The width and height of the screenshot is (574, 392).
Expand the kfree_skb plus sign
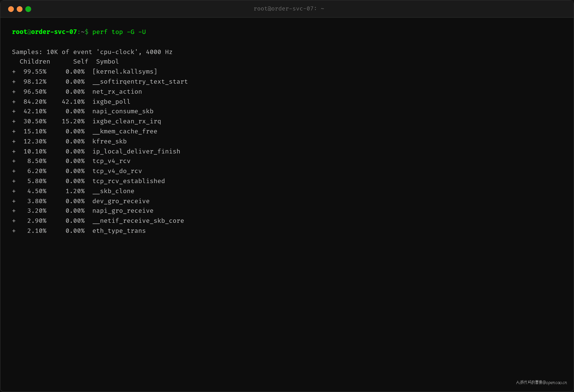point(14,142)
